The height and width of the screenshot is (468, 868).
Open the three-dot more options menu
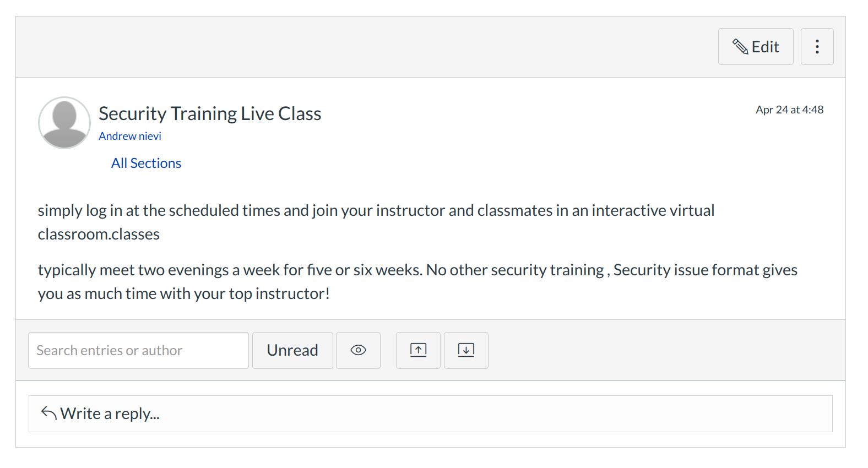(817, 47)
